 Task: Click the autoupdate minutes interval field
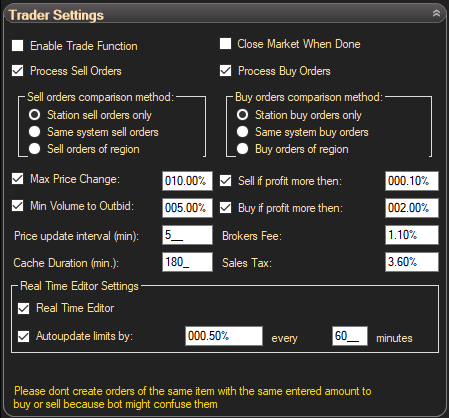pos(350,336)
